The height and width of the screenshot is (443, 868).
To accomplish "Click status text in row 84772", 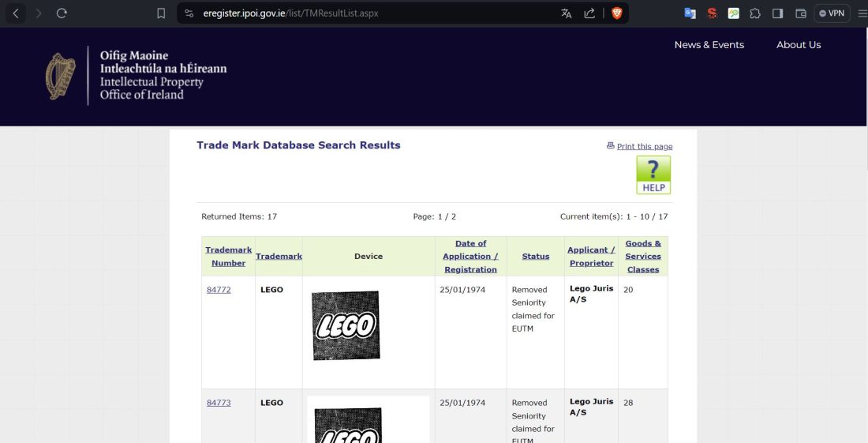I will pyautogui.click(x=533, y=309).
